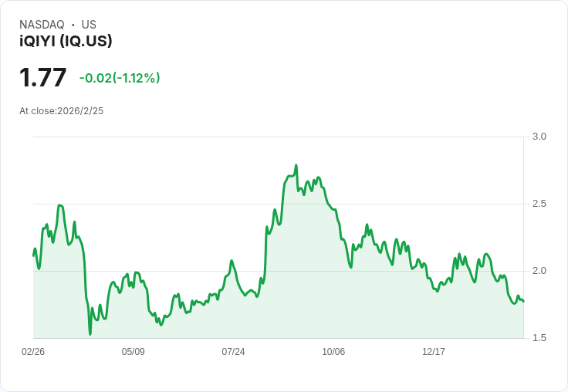
Task: Click the small dot separator between NASDAQ and US
Action: (73, 25)
